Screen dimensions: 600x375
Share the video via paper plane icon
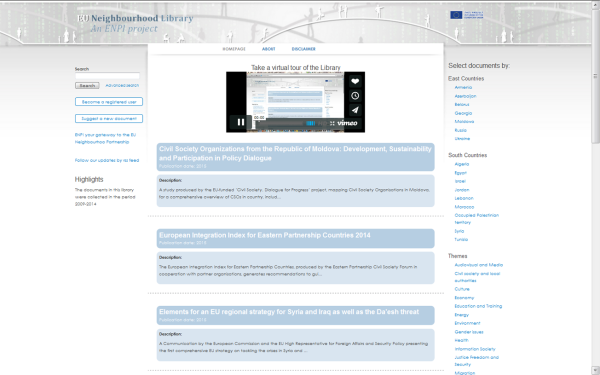tap(355, 110)
